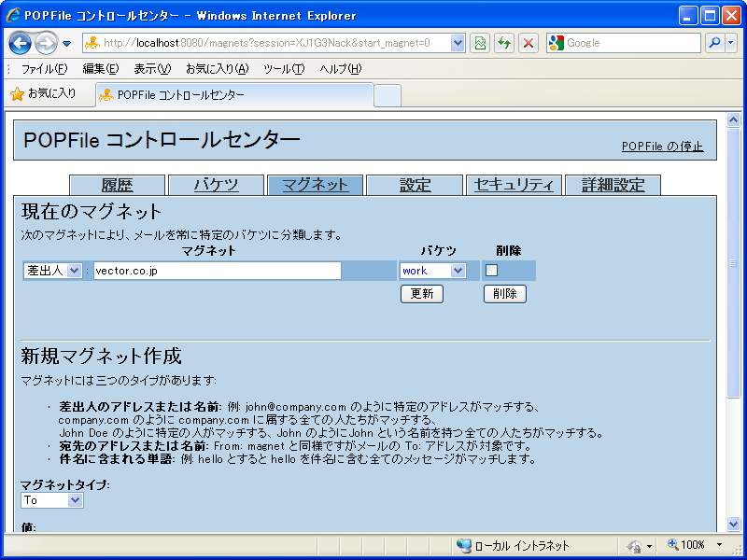Open the お気に入り(A) menu
The image size is (747, 560).
[218, 69]
